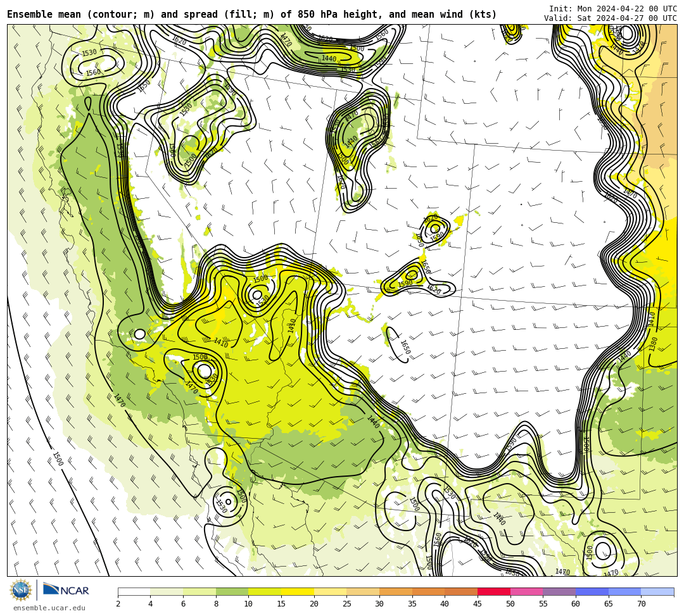Image resolution: width=684 pixels, height=616 pixels.
Task: Click the 1590 contour label near map center
Action: pyautogui.click(x=405, y=284)
